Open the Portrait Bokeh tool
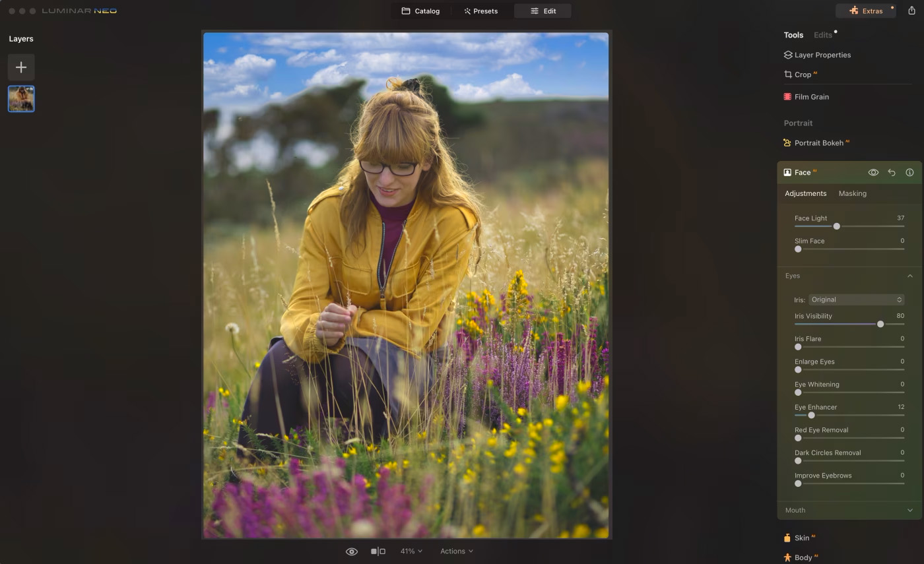 tap(818, 143)
